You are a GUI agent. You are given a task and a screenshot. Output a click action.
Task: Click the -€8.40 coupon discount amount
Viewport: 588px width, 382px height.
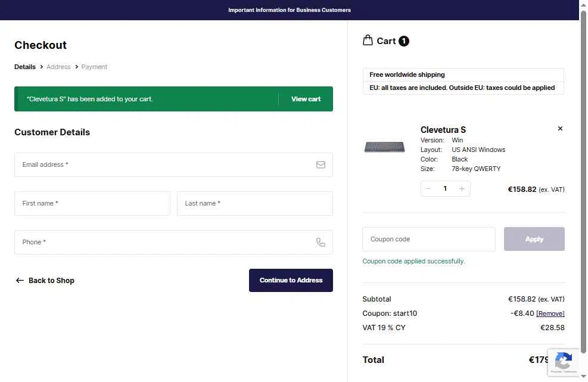pyautogui.click(x=522, y=313)
